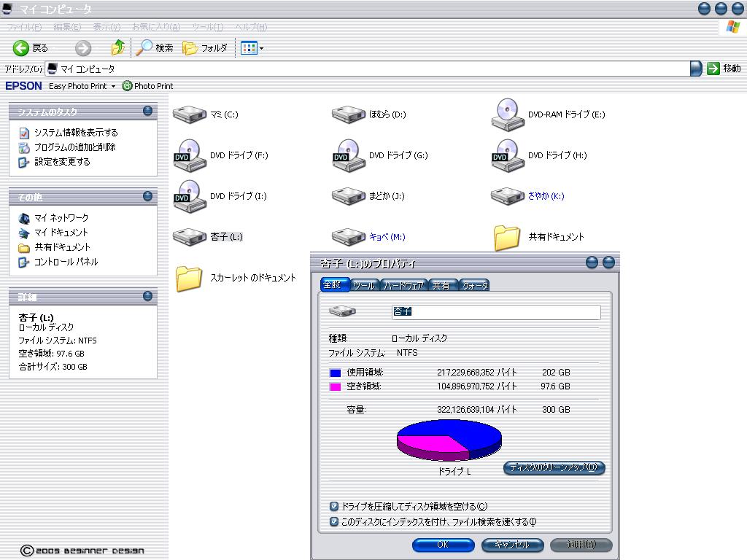Click the up-folder toolbar icon

coord(117,48)
